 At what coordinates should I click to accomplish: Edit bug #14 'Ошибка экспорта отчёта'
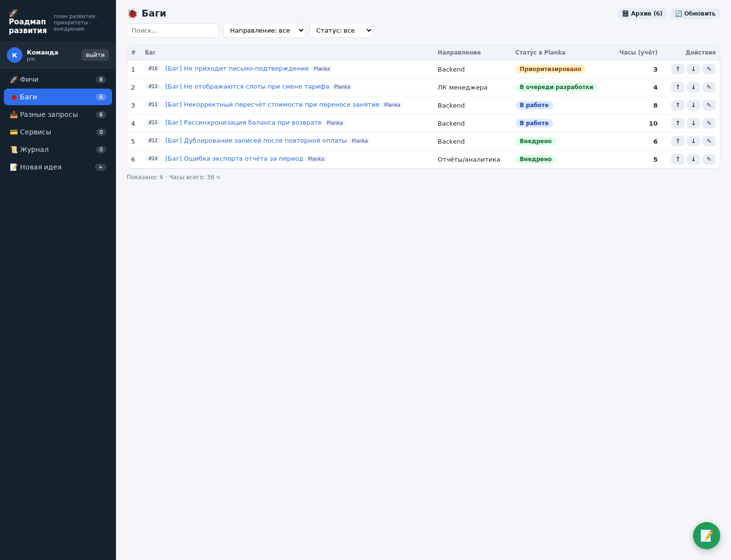click(x=709, y=159)
